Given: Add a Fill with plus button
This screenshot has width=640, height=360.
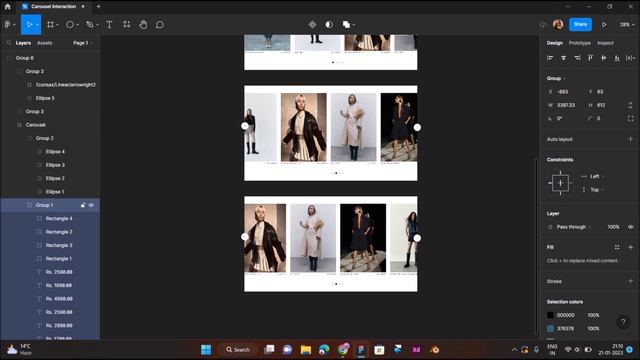Looking at the screenshot, I should point(631,247).
